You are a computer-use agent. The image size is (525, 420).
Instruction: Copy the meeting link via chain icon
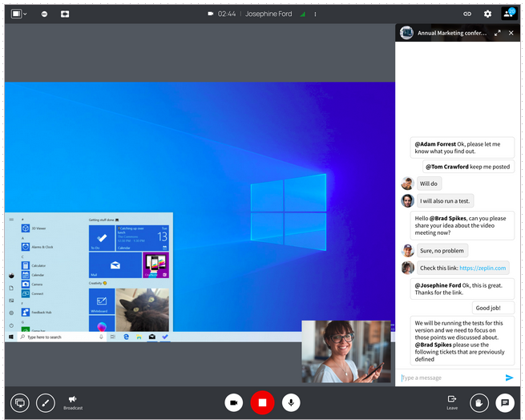pyautogui.click(x=467, y=14)
